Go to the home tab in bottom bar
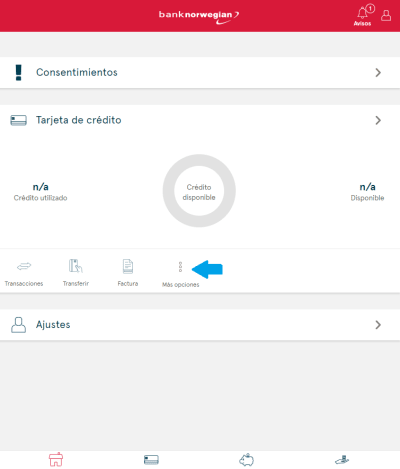This screenshot has width=400, height=469. pyautogui.click(x=56, y=460)
